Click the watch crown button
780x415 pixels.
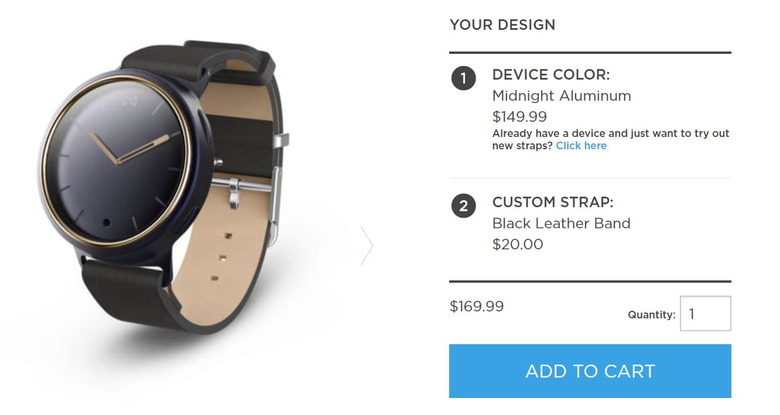click(218, 162)
